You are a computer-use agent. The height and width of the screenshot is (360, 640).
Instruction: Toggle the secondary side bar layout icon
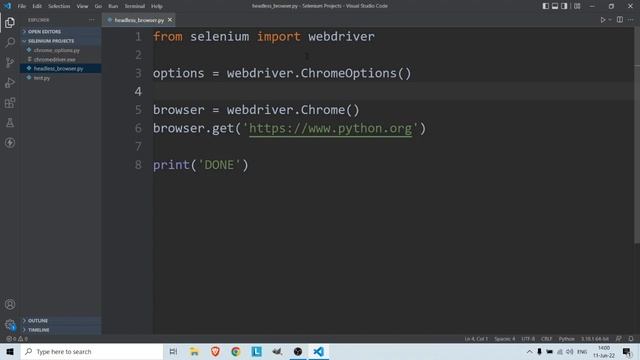pos(564,6)
